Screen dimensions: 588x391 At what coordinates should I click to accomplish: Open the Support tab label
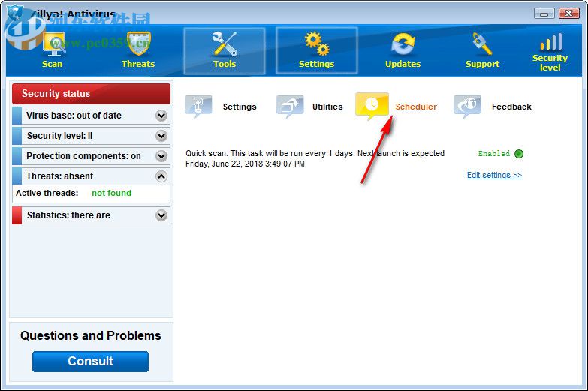point(482,64)
